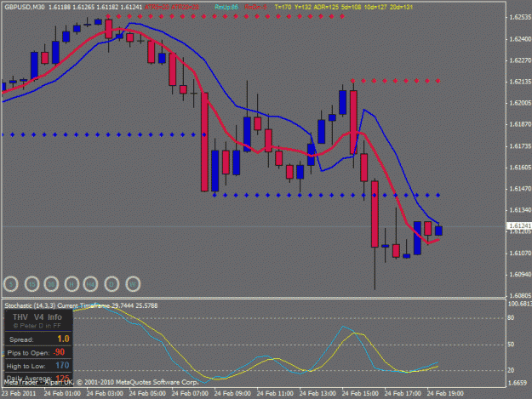
Task: Switch to the 15-minute timeframe circle
Action: (31, 284)
